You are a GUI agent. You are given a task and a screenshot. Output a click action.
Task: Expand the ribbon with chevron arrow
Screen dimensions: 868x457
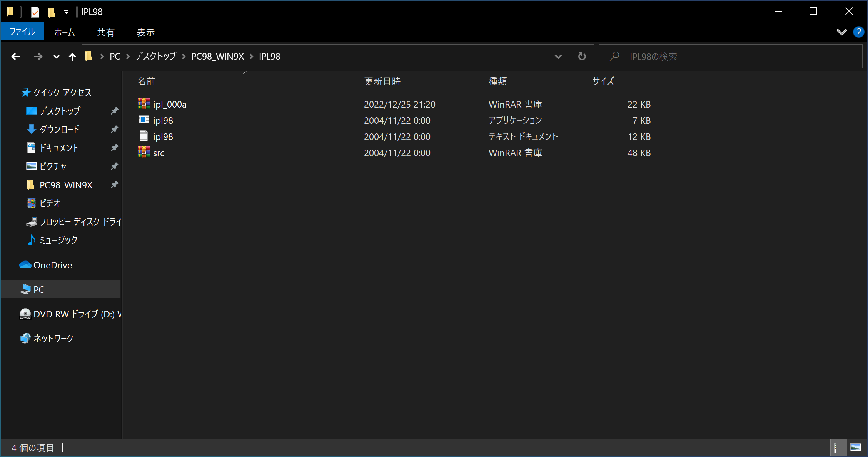[841, 32]
